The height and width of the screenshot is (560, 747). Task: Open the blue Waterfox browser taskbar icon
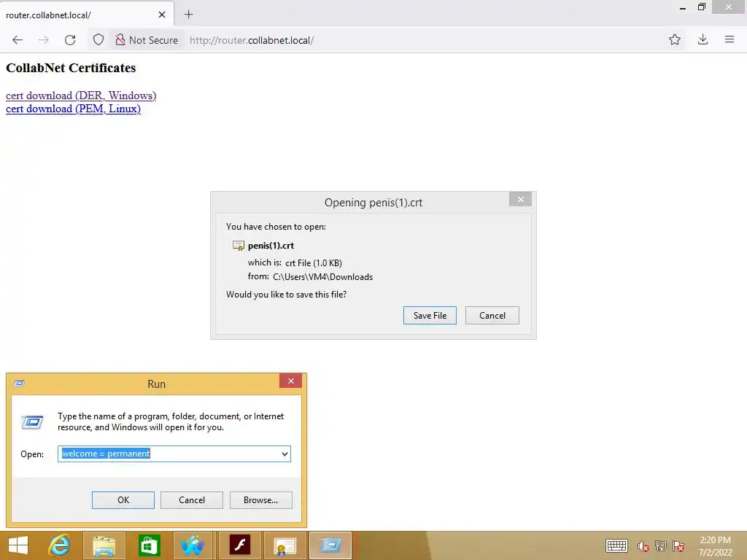(193, 545)
